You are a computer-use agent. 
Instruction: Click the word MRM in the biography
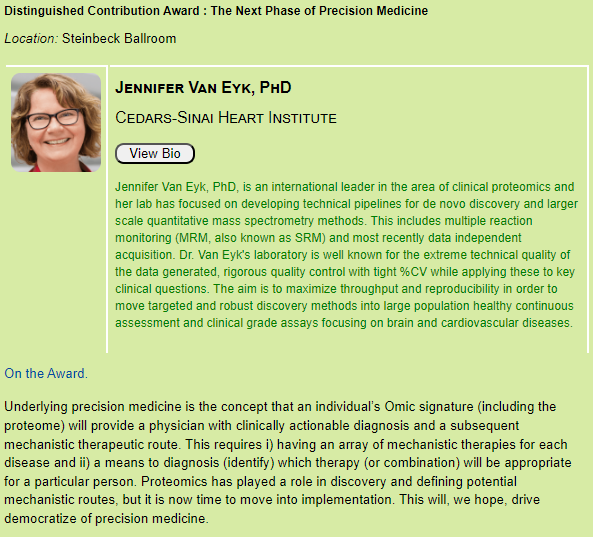192,238
